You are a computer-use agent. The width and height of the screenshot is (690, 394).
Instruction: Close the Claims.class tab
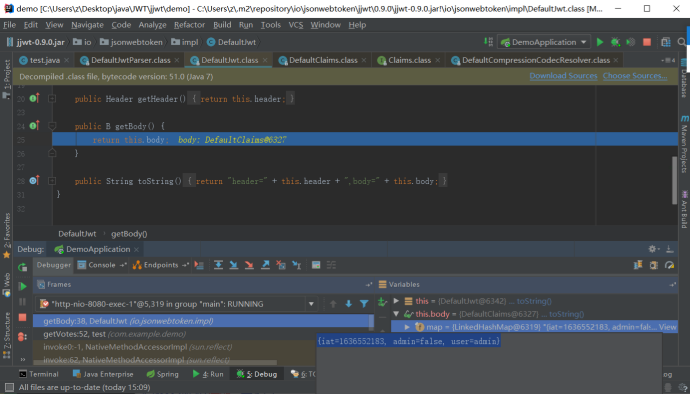tap(437, 60)
